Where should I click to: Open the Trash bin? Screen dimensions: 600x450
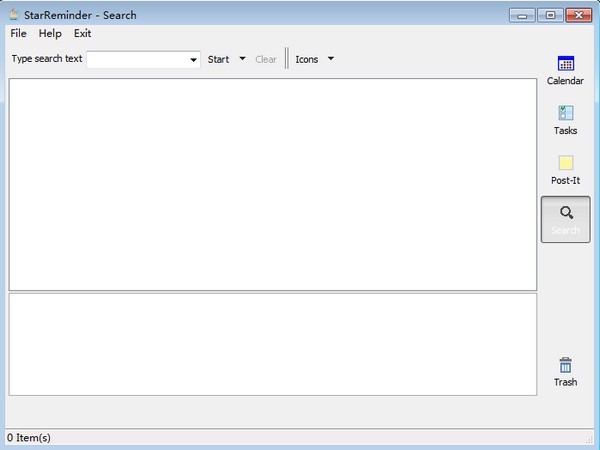point(565,371)
